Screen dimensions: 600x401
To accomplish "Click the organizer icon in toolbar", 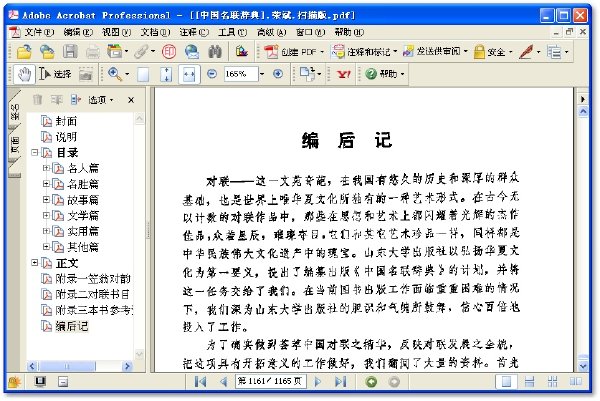I will click(x=114, y=51).
